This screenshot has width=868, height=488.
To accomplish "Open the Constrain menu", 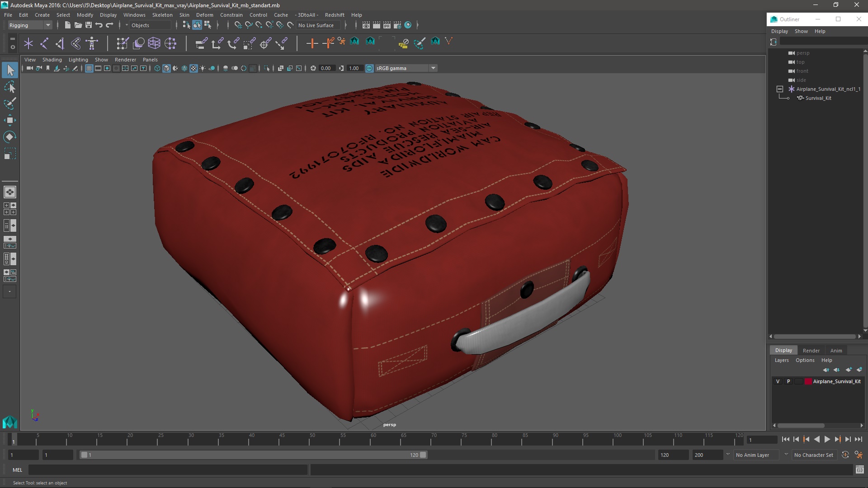I will coord(231,15).
